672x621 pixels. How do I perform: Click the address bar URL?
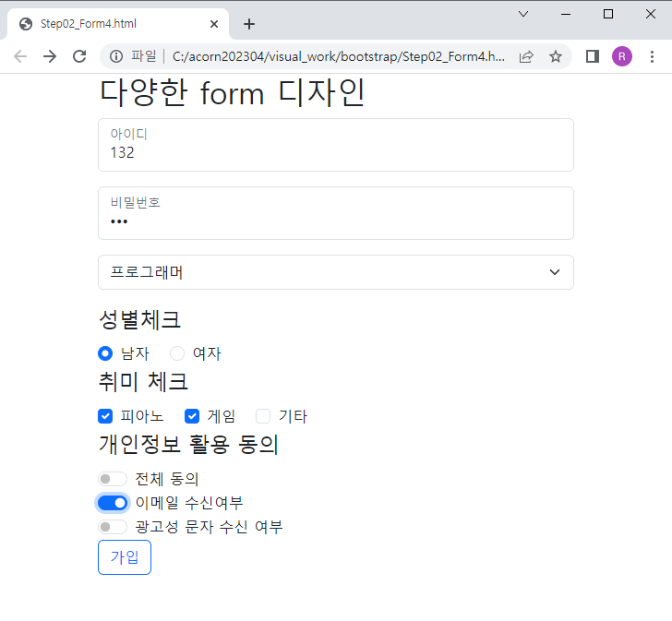339,56
